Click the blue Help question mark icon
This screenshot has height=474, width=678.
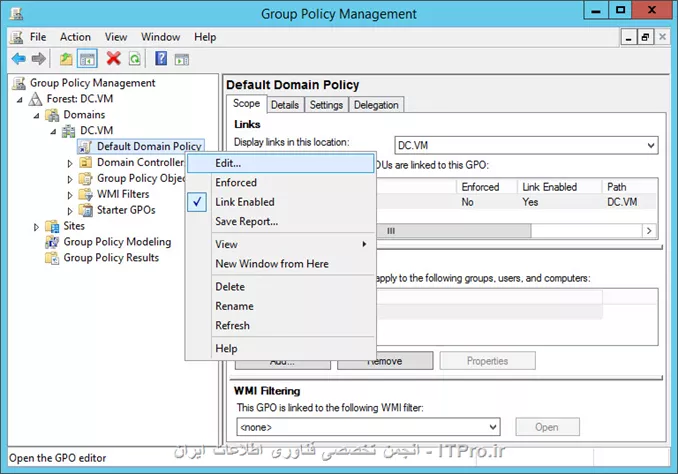161,58
